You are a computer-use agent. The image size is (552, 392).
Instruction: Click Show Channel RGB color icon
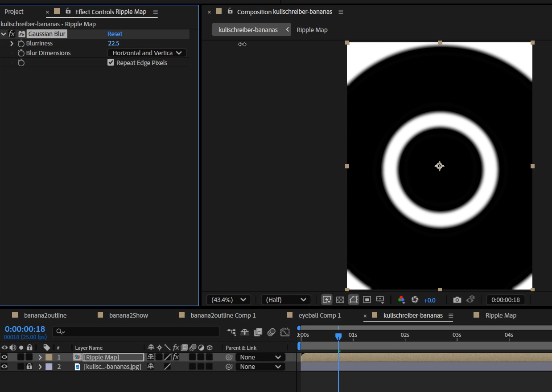click(x=401, y=300)
